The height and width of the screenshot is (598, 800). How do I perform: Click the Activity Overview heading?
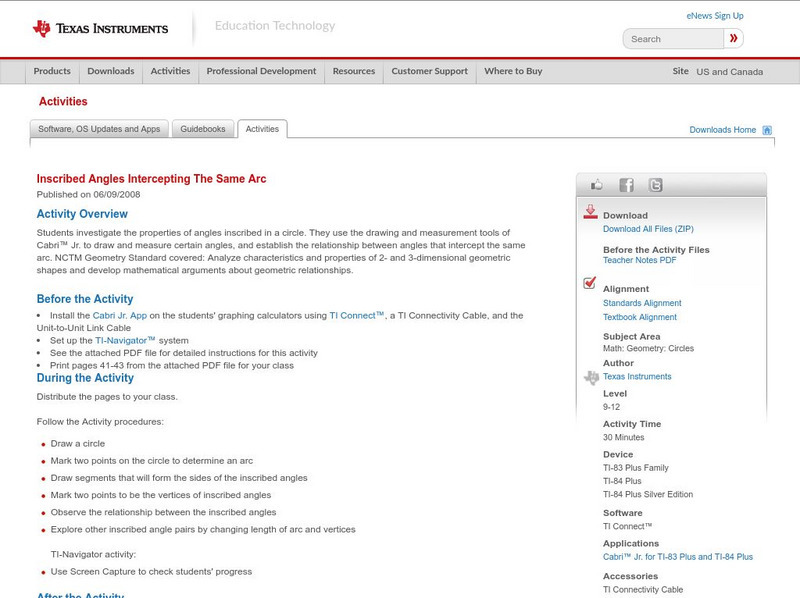(82, 214)
